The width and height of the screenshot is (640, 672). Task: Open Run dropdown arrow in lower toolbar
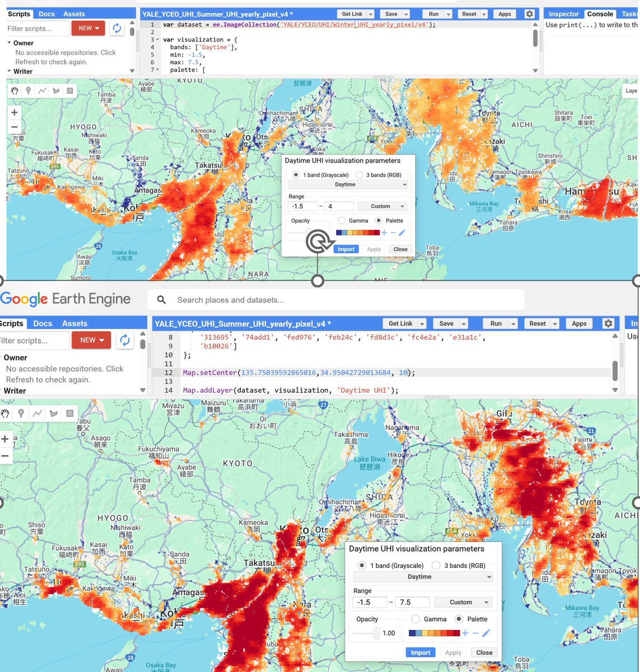pos(512,324)
